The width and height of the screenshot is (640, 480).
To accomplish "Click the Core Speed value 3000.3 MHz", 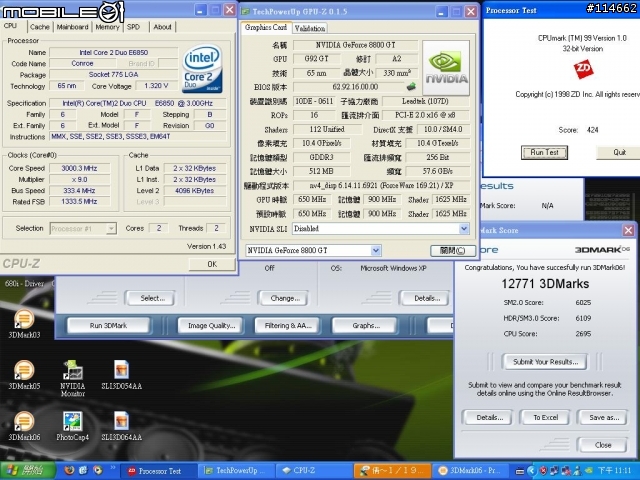I will point(79,168).
